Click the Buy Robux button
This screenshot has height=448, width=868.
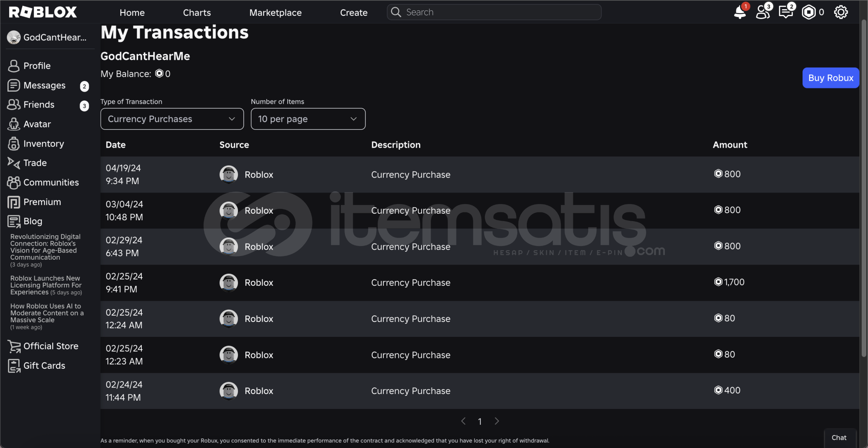tap(831, 78)
